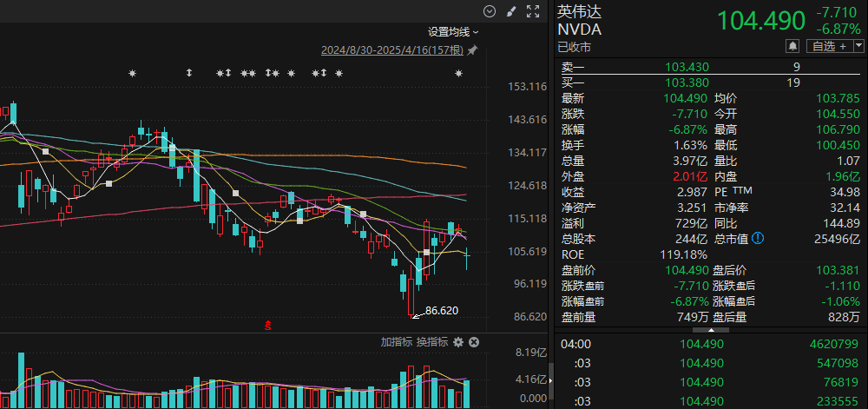868x409 pixels.
Task: Click the S marker below the chart
Action: pyautogui.click(x=267, y=326)
